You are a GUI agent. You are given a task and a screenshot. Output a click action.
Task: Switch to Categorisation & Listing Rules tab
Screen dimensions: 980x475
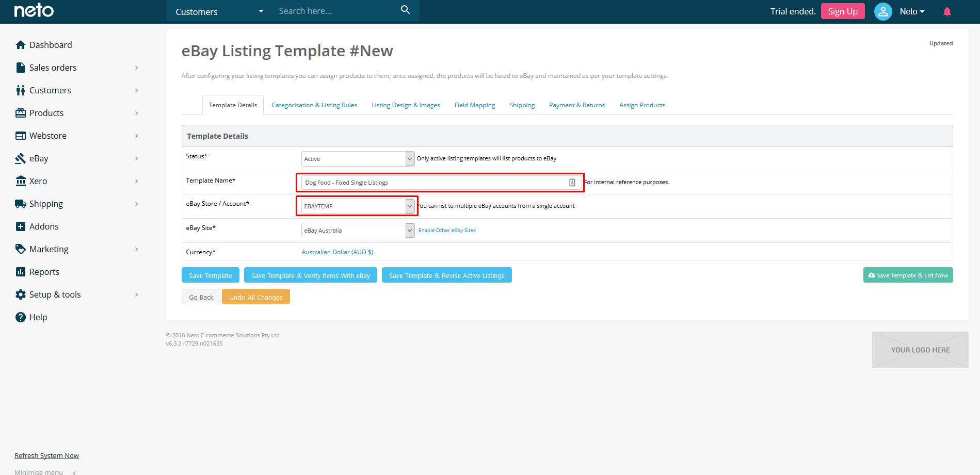[x=314, y=105]
